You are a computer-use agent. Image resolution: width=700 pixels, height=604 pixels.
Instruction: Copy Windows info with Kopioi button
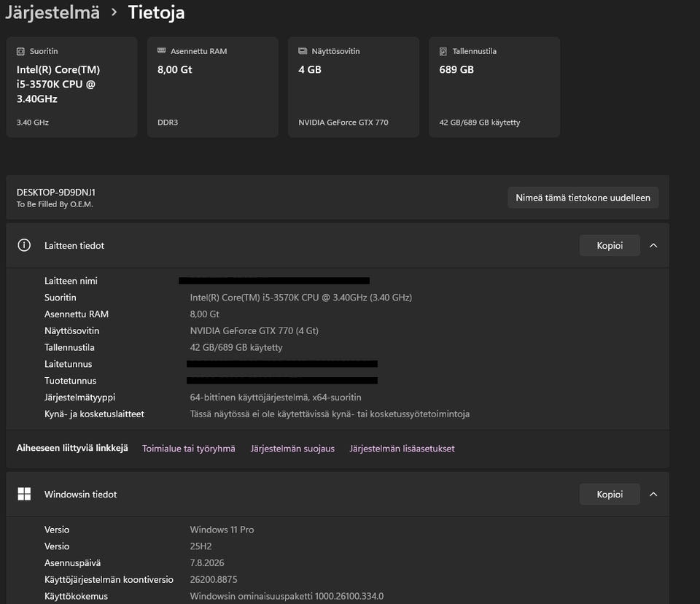[610, 494]
